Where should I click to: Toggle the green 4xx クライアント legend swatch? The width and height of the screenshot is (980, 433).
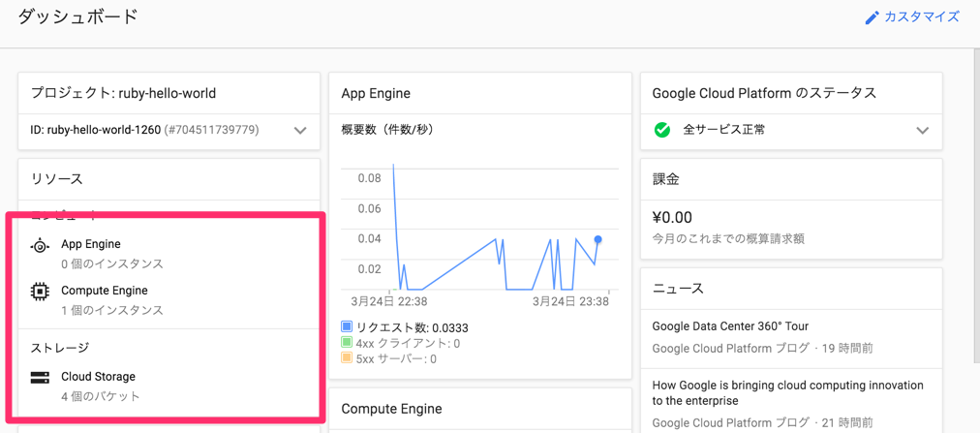click(x=347, y=342)
